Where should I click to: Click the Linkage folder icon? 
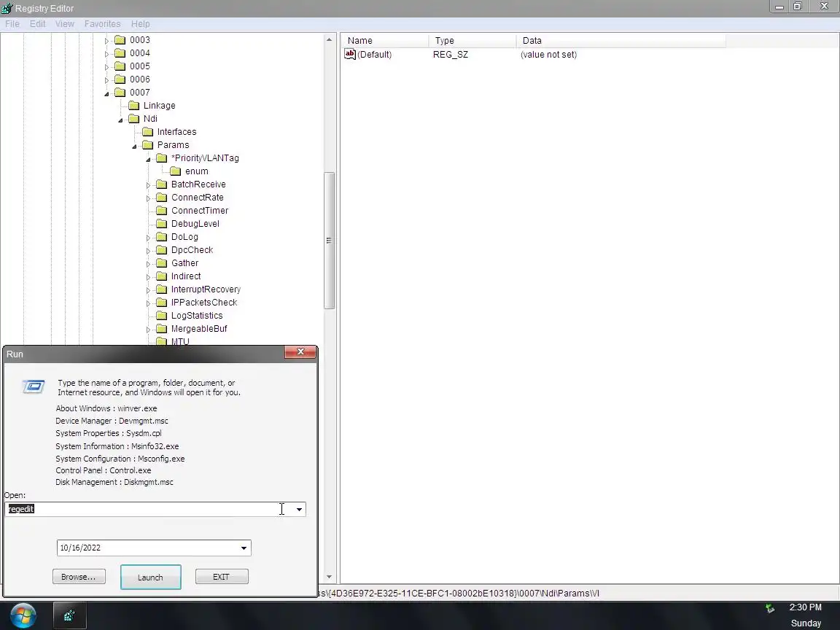click(134, 106)
